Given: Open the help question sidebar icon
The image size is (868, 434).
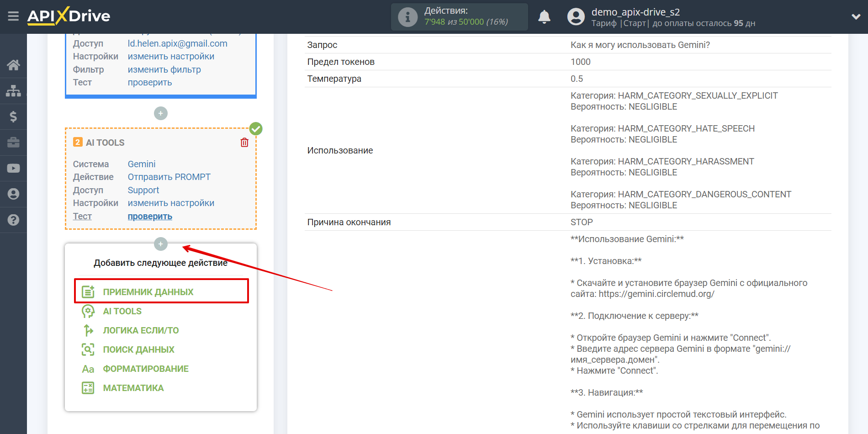Looking at the screenshot, I should point(13,220).
